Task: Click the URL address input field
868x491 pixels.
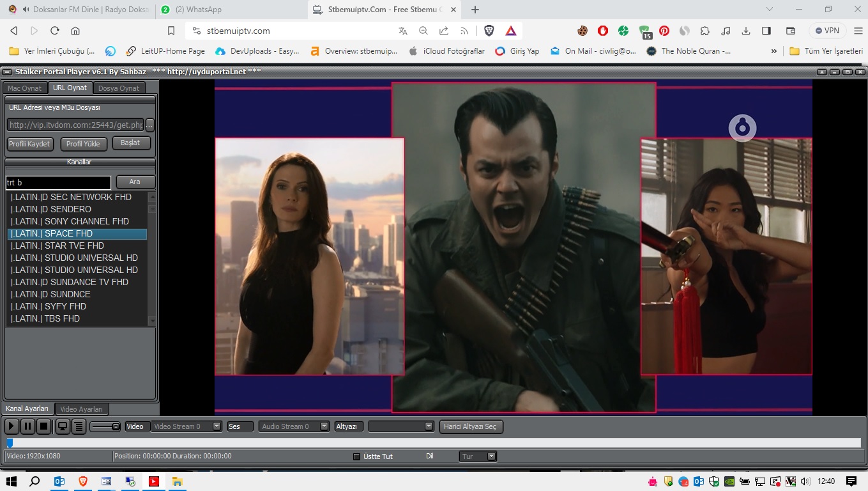Action: [75, 125]
